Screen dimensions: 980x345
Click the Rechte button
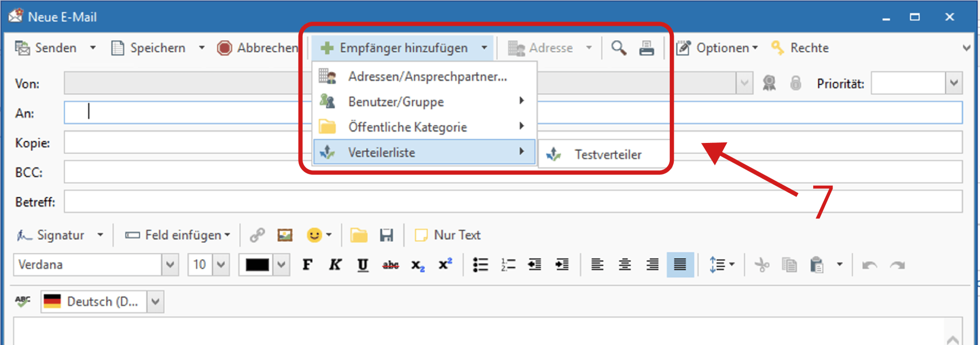tap(800, 48)
